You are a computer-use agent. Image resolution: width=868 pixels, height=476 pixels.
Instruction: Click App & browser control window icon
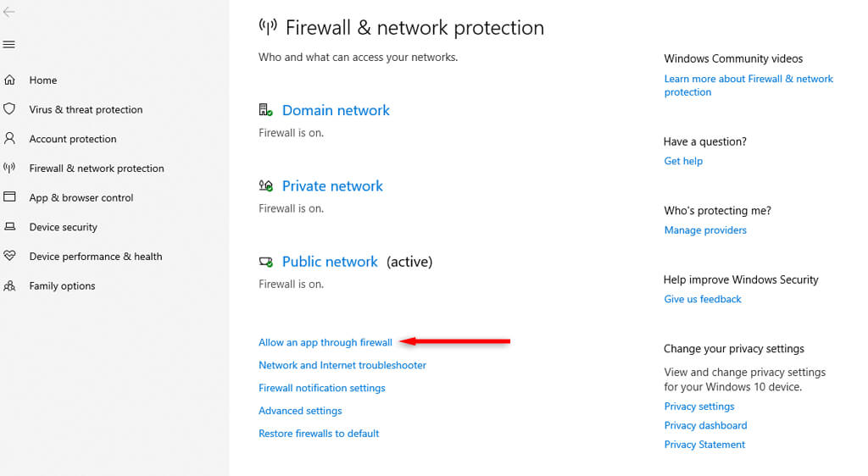point(10,196)
